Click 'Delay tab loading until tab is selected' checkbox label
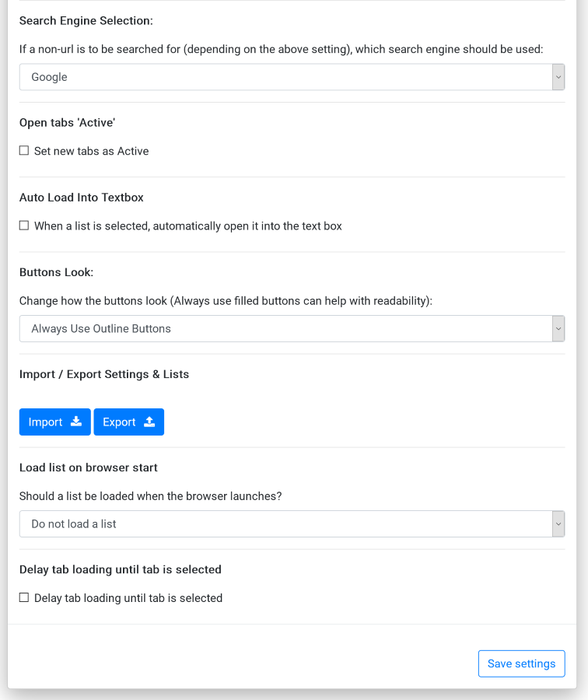 [128, 598]
